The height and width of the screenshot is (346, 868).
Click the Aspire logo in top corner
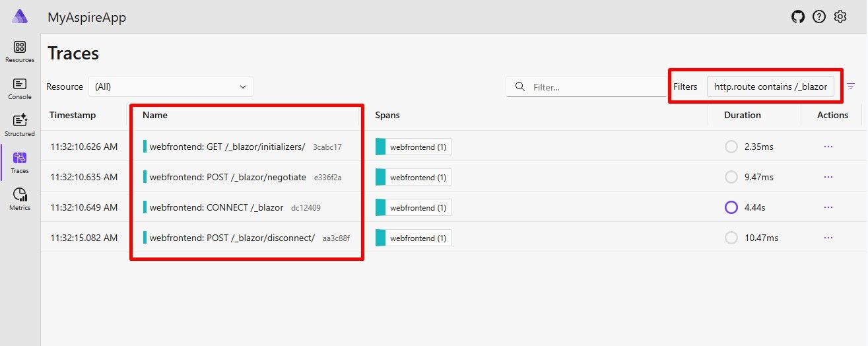click(x=20, y=17)
